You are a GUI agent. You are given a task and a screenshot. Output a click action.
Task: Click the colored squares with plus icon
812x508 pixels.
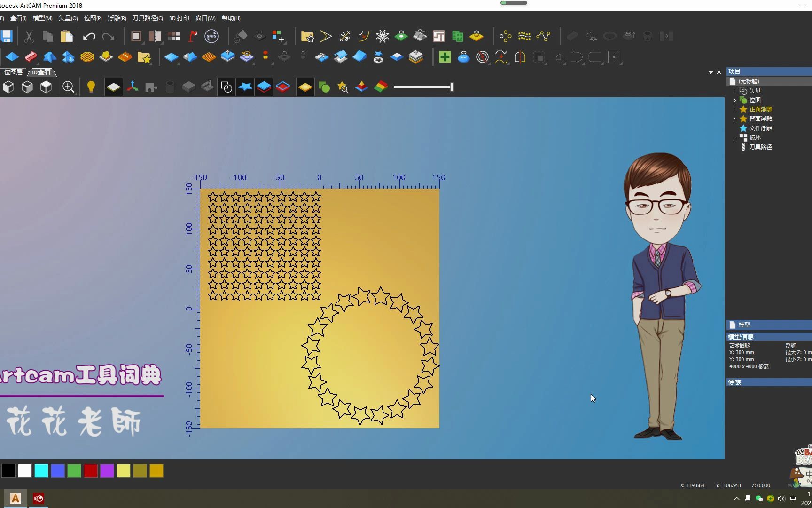pos(278,36)
